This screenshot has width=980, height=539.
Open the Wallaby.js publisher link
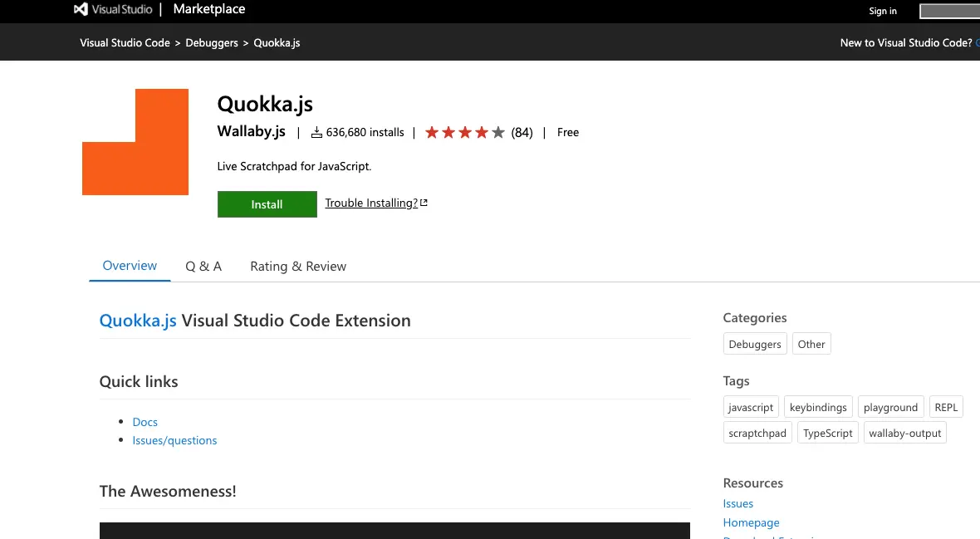point(252,131)
